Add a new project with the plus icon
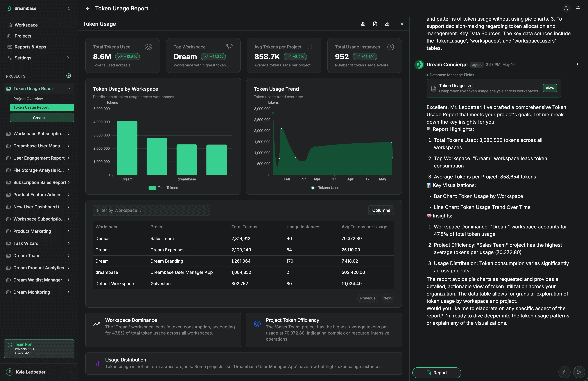 tap(69, 76)
